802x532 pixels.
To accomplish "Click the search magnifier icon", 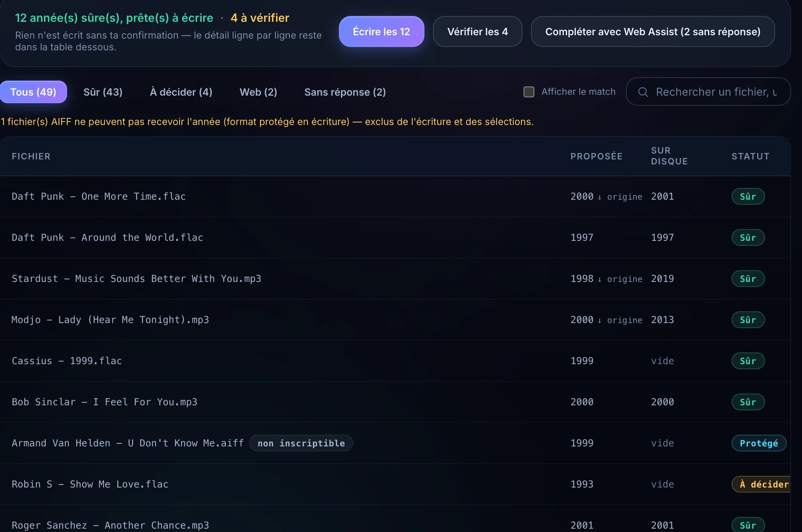I will [643, 92].
